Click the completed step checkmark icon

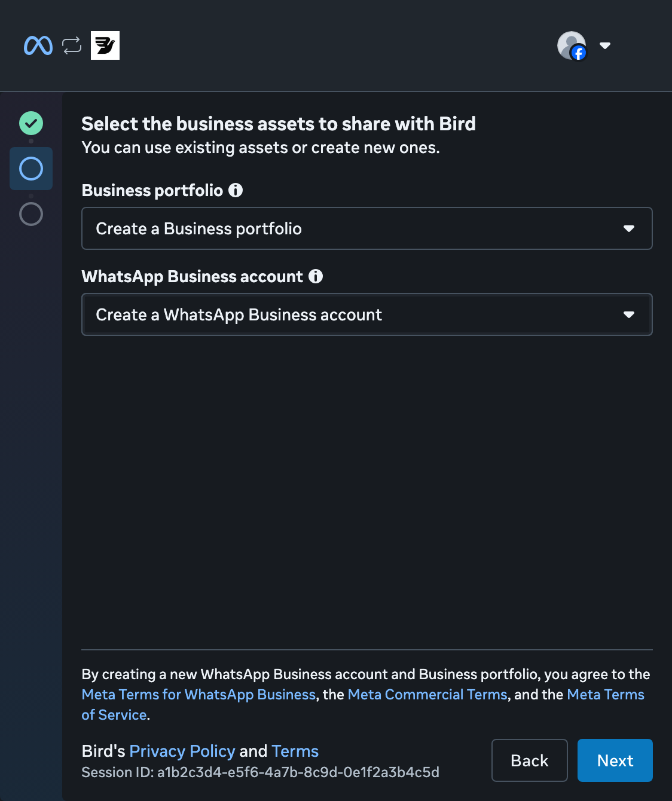pyautogui.click(x=31, y=123)
